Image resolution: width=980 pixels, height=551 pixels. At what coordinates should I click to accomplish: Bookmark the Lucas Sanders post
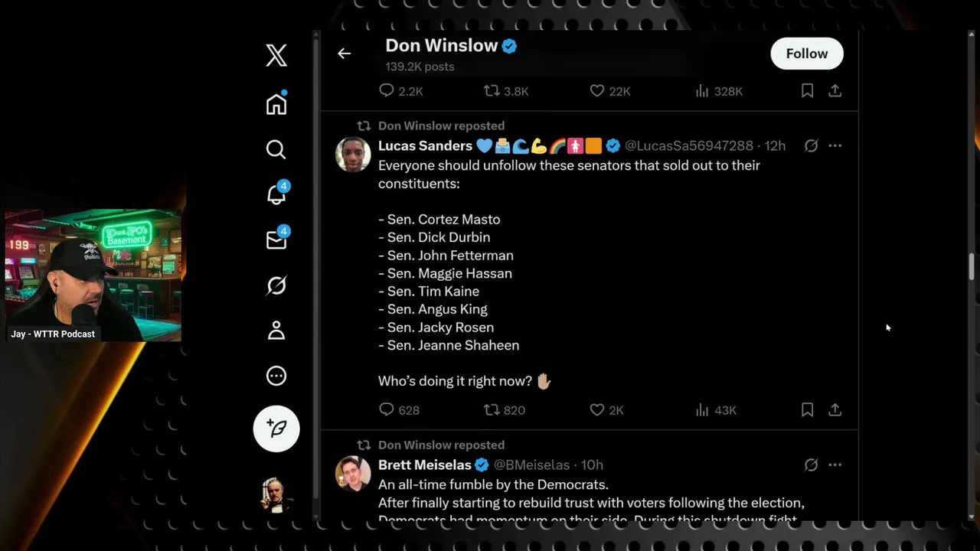coord(807,410)
